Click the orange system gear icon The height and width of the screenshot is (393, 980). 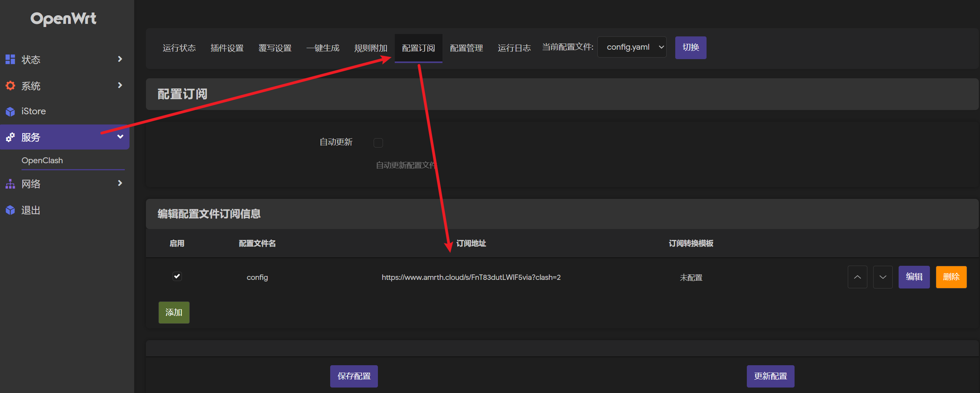pyautogui.click(x=10, y=86)
